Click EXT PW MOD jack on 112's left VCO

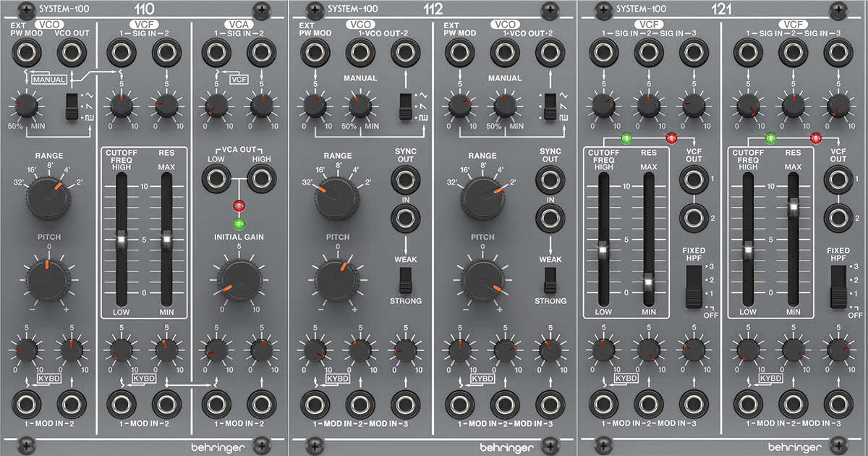[314, 52]
